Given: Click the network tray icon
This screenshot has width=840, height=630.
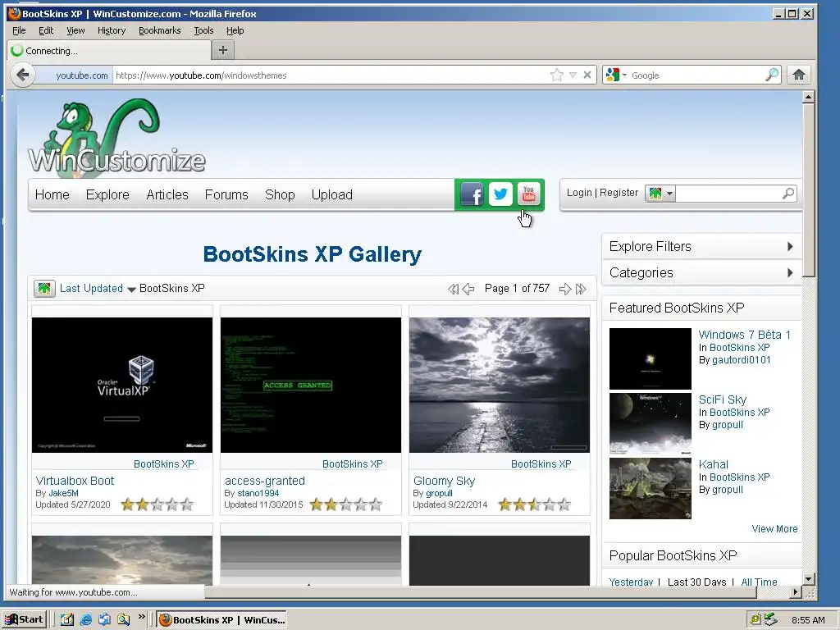Looking at the screenshot, I should [x=770, y=620].
